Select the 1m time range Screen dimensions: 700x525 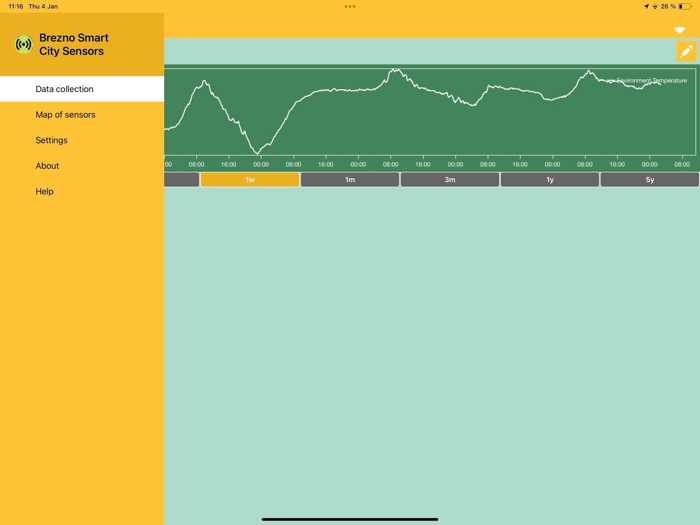pyautogui.click(x=350, y=179)
